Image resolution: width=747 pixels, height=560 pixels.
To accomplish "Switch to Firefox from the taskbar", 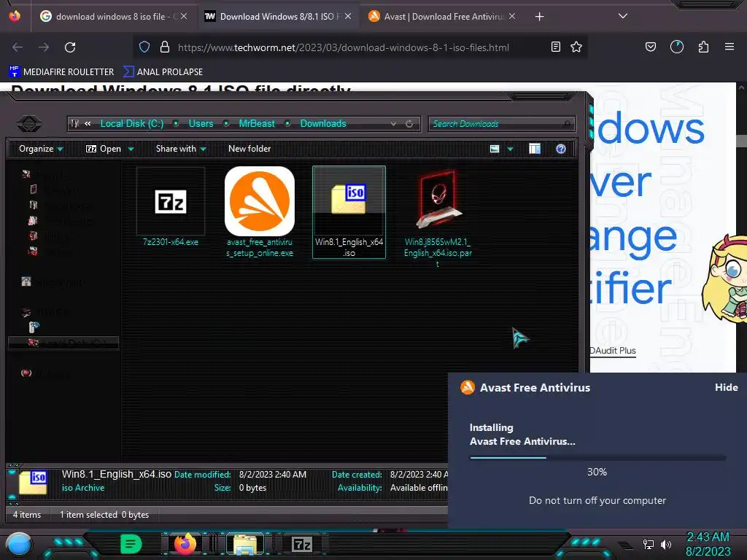I will (x=185, y=544).
